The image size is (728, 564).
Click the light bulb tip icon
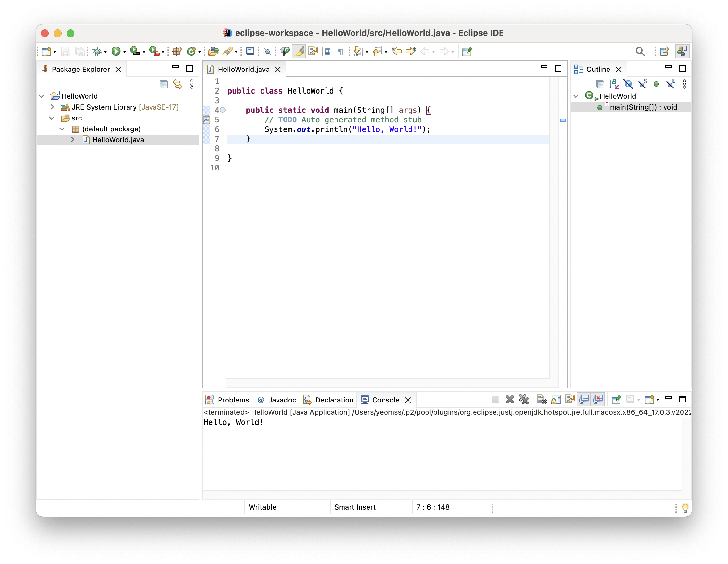click(685, 508)
